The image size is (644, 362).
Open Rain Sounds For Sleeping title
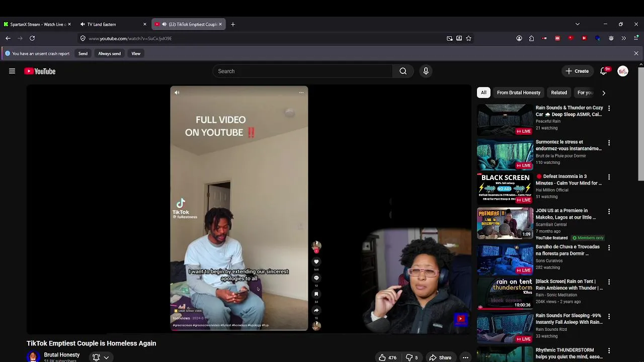point(569,319)
